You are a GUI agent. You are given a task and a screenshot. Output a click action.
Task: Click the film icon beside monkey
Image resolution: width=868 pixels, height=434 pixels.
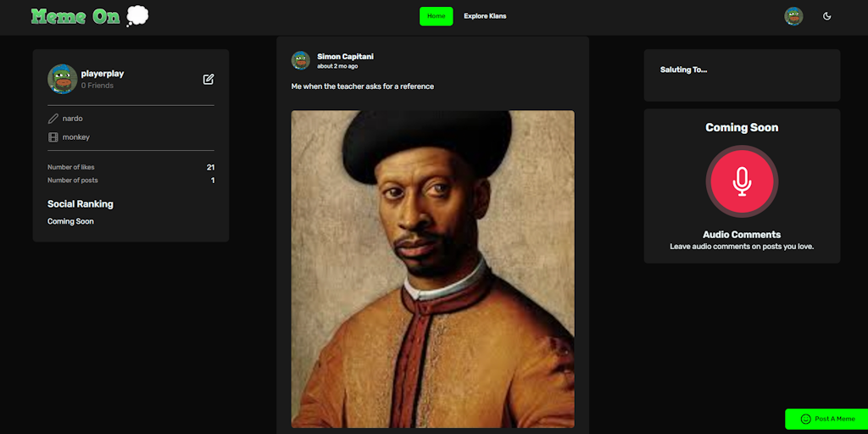(53, 137)
